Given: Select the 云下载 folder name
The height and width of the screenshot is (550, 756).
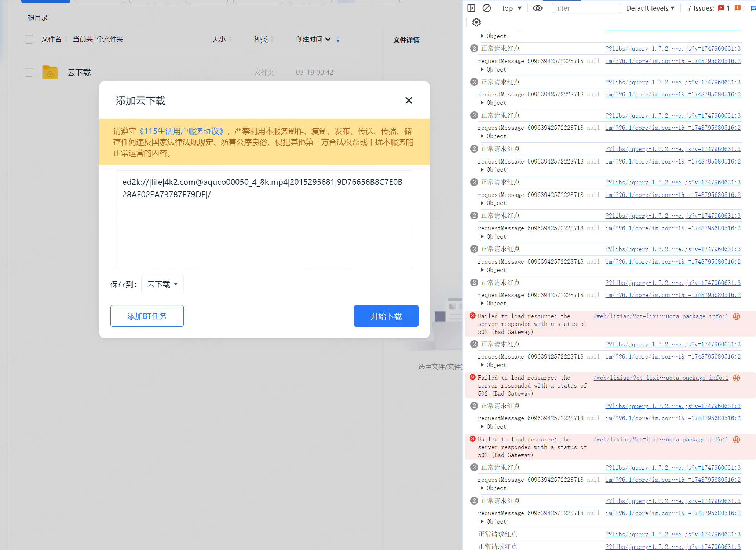Looking at the screenshot, I should pos(79,73).
